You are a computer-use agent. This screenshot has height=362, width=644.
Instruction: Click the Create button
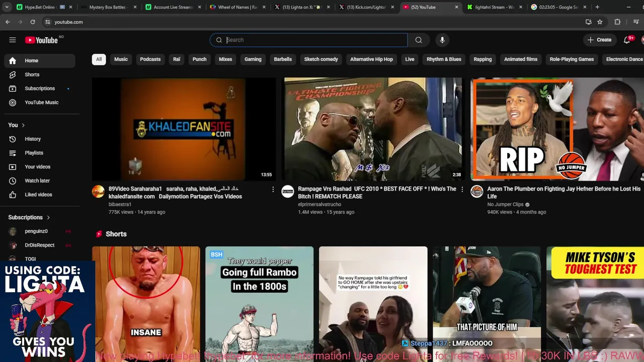599,40
